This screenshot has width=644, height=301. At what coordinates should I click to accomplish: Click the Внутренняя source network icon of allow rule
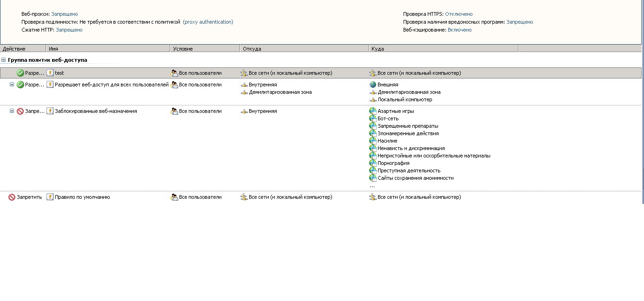(x=244, y=85)
